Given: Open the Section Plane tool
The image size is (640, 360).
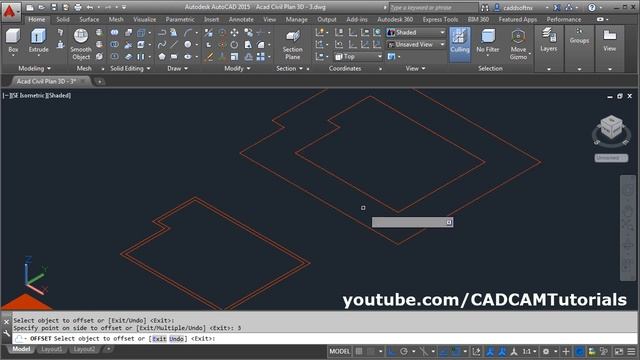Looking at the screenshot, I should click(293, 44).
